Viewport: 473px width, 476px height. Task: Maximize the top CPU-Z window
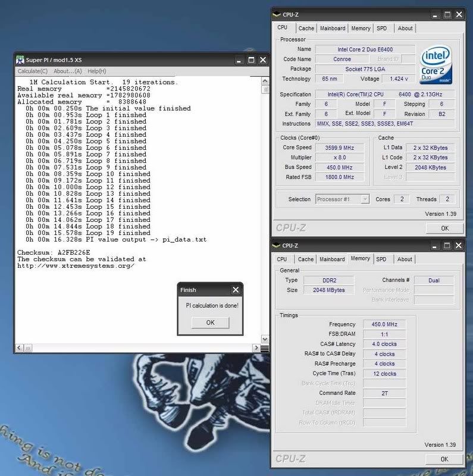coord(447,14)
